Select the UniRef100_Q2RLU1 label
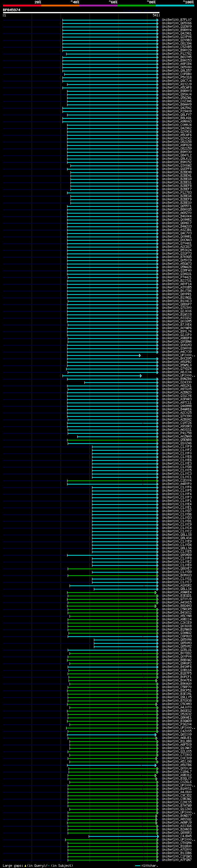The height and width of the screenshot is (868, 197). tap(176, 650)
